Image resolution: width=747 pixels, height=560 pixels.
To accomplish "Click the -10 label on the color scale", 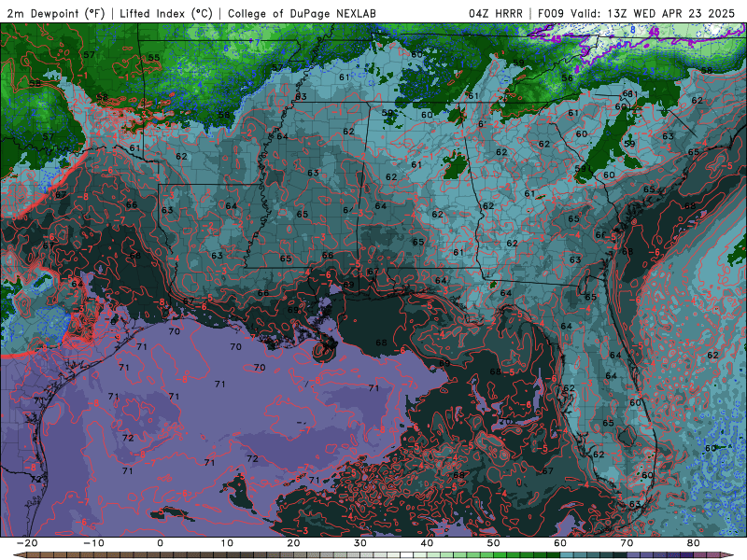I will click(x=93, y=543).
